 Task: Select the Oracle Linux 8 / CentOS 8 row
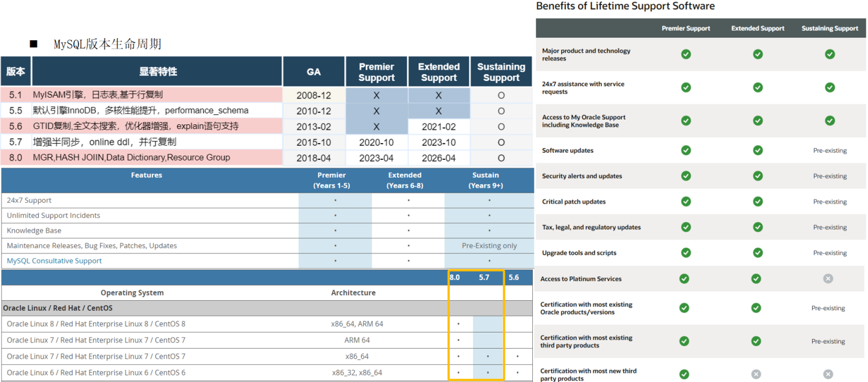(267, 324)
